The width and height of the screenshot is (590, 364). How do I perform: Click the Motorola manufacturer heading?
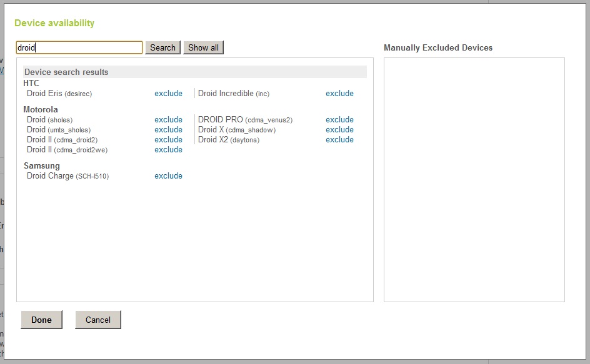[41, 109]
